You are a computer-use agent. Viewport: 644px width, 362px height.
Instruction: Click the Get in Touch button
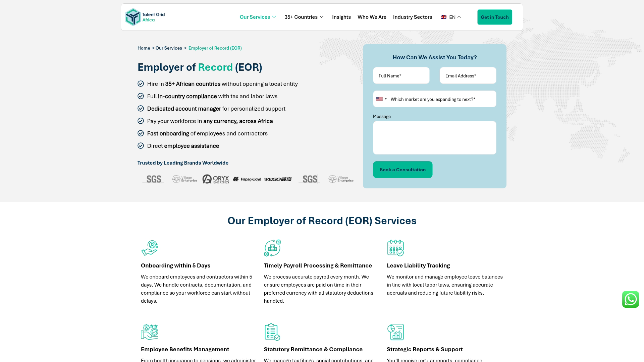(495, 17)
